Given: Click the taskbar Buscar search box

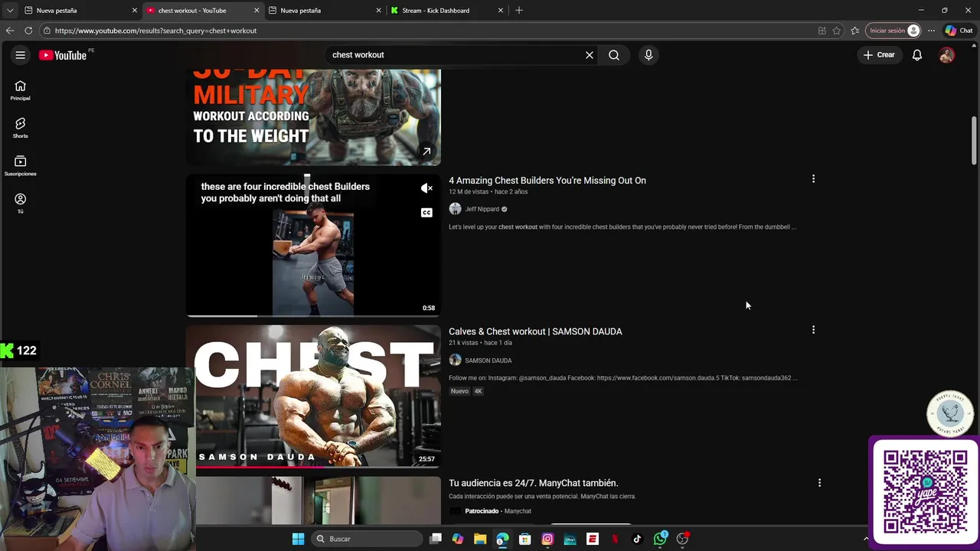Looking at the screenshot, I should coord(367,539).
